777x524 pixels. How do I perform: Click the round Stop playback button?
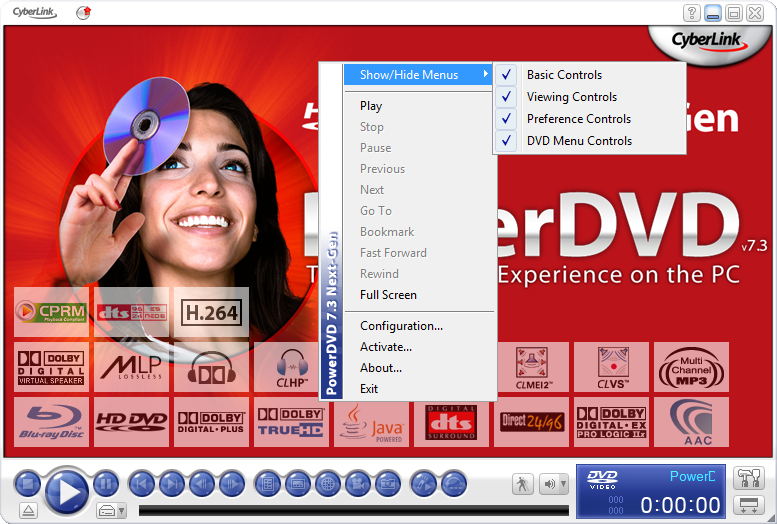pyautogui.click(x=28, y=483)
